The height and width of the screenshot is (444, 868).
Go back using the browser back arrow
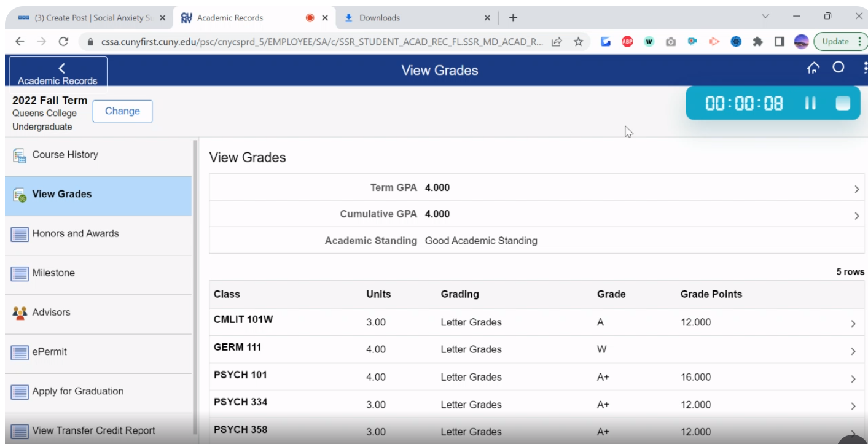click(20, 42)
